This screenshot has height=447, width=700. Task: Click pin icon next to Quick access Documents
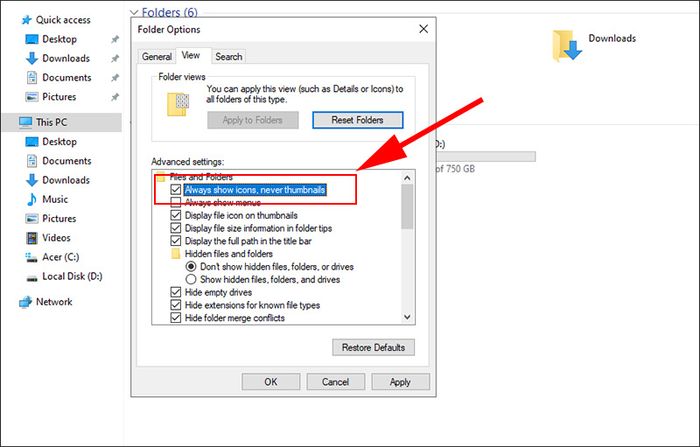115,78
